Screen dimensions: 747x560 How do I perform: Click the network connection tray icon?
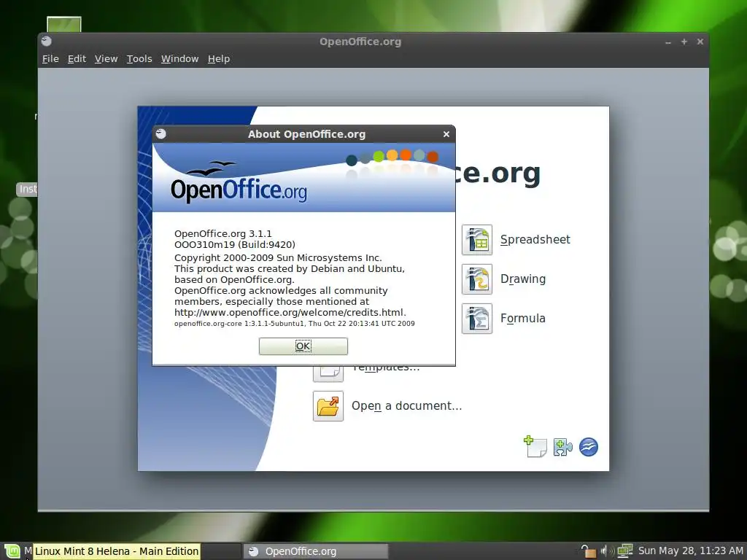tap(624, 551)
